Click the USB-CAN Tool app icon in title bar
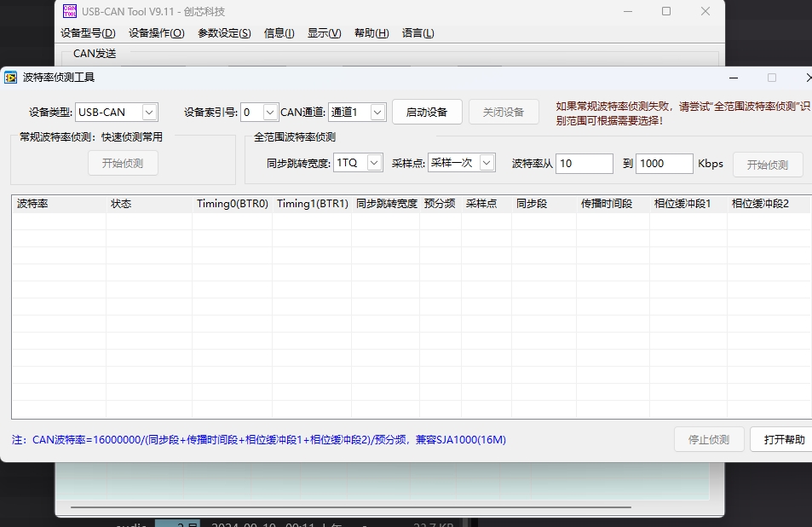Image resolution: width=812 pixels, height=527 pixels. [69, 11]
